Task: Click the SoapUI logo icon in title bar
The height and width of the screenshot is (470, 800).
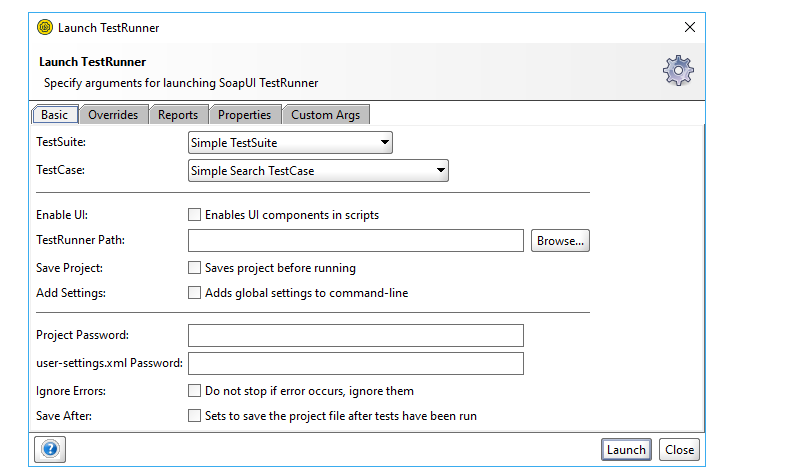Action: pos(45,27)
